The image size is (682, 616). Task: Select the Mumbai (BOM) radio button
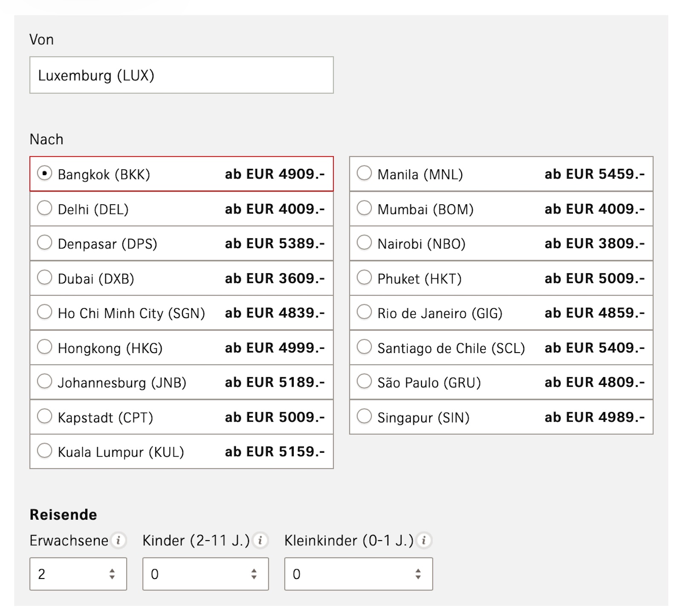[x=364, y=208]
